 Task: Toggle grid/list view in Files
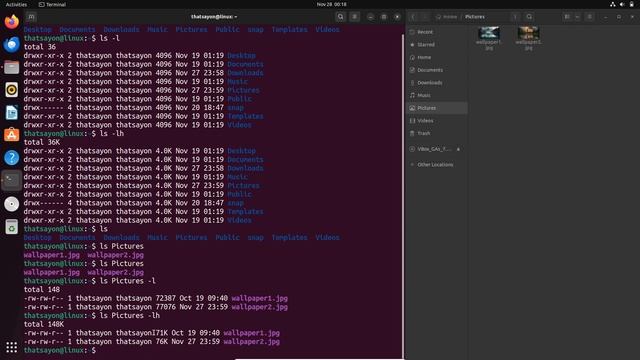(x=567, y=17)
